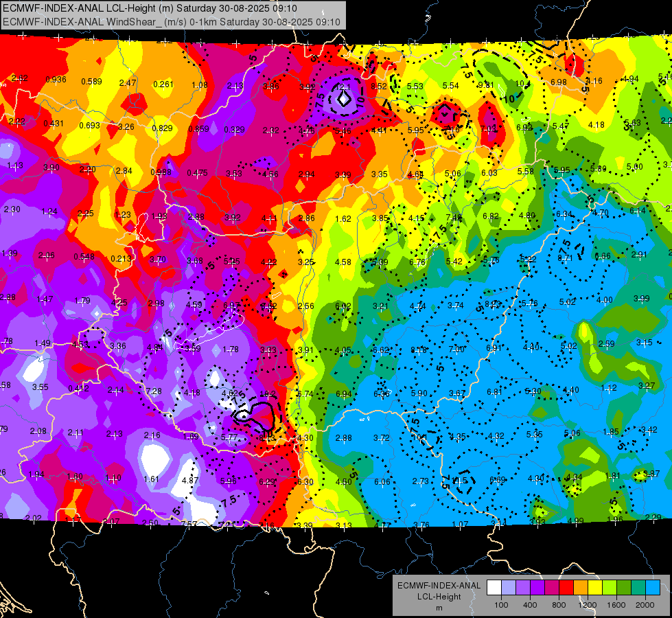The height and width of the screenshot is (618, 672).
Task: Click the 0.261 grid value
Action: tap(163, 84)
